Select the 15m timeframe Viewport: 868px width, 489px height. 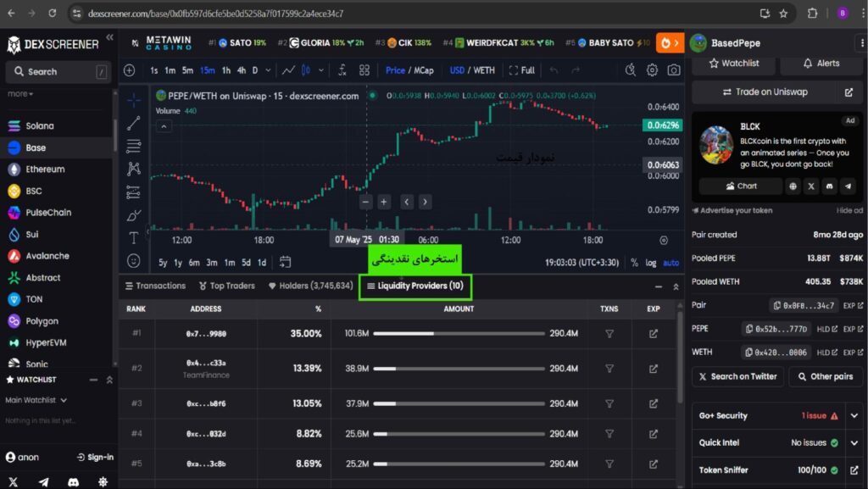pyautogui.click(x=208, y=70)
